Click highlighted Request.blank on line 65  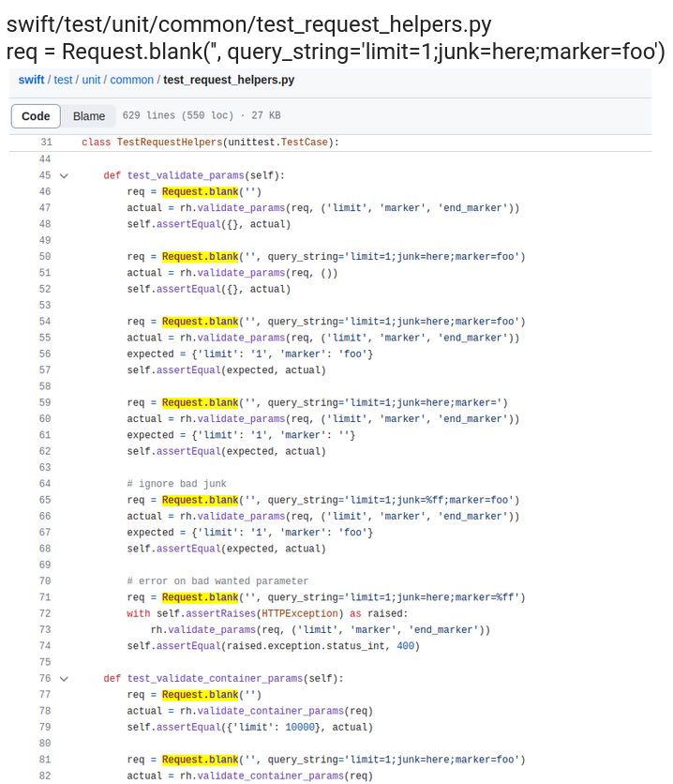pyautogui.click(x=201, y=500)
